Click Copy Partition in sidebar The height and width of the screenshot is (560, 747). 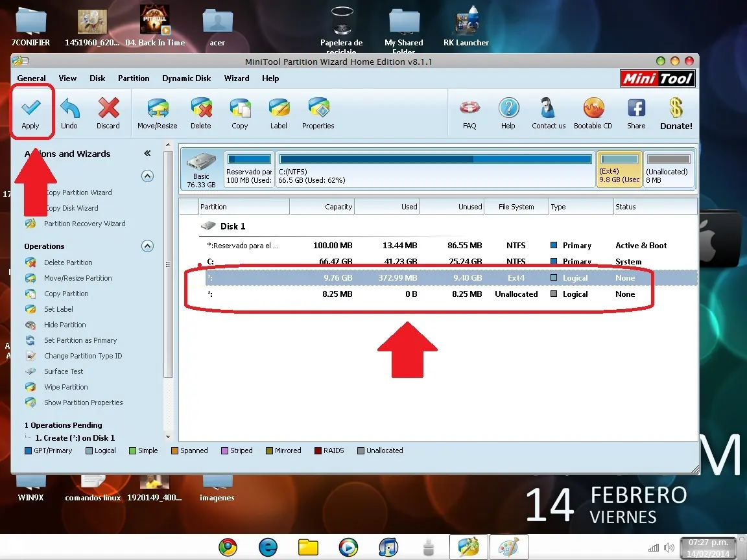(x=66, y=294)
